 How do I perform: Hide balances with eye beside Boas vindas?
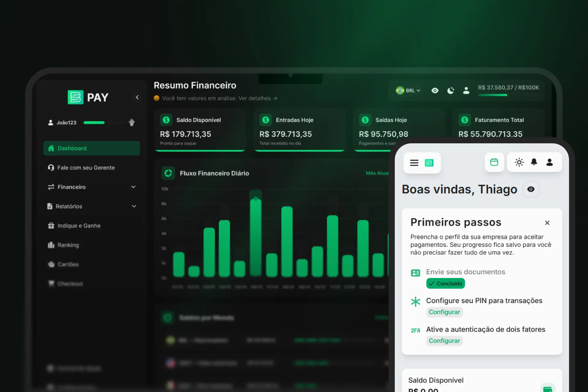click(531, 189)
